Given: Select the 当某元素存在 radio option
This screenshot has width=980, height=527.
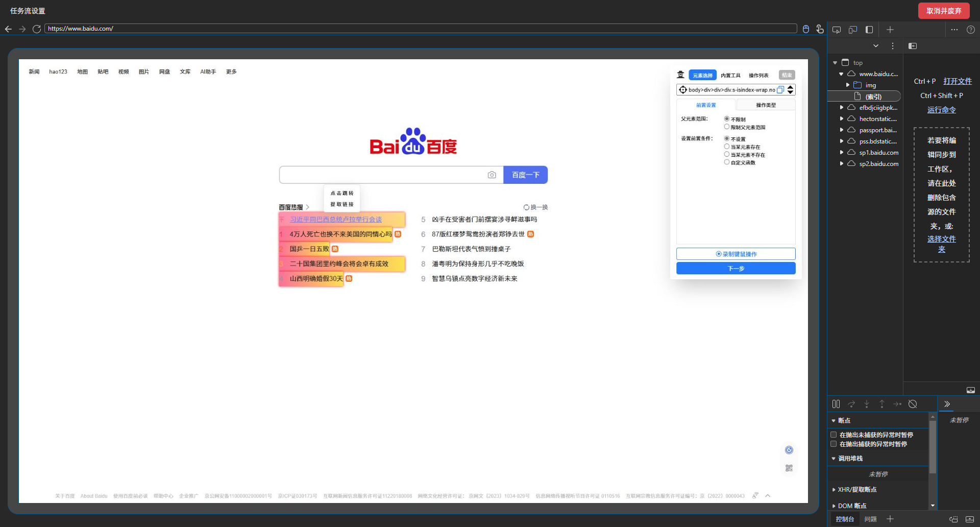Looking at the screenshot, I should pos(727,147).
